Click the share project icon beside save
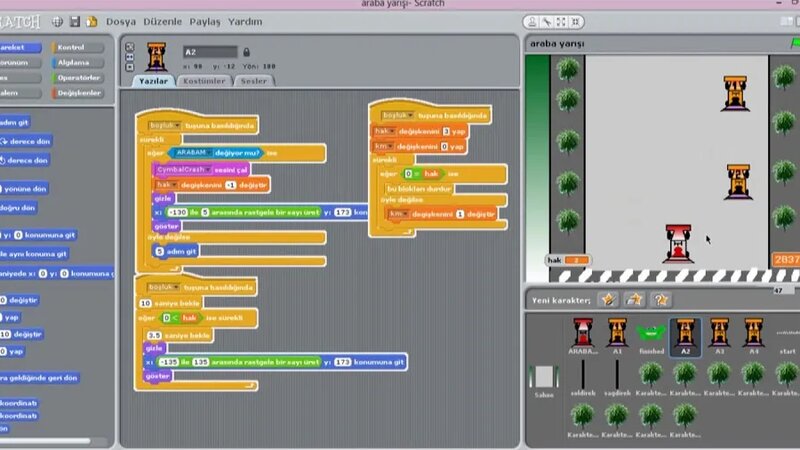Screen dimensions: 800x450 pyautogui.click(x=92, y=21)
